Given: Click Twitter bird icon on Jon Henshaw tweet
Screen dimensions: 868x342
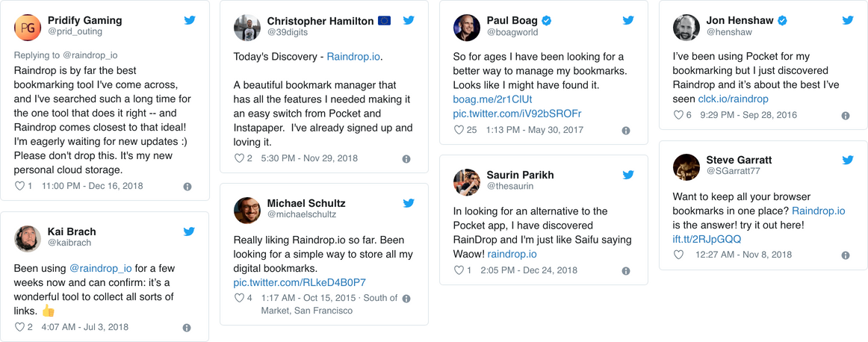Looking at the screenshot, I should [x=848, y=20].
